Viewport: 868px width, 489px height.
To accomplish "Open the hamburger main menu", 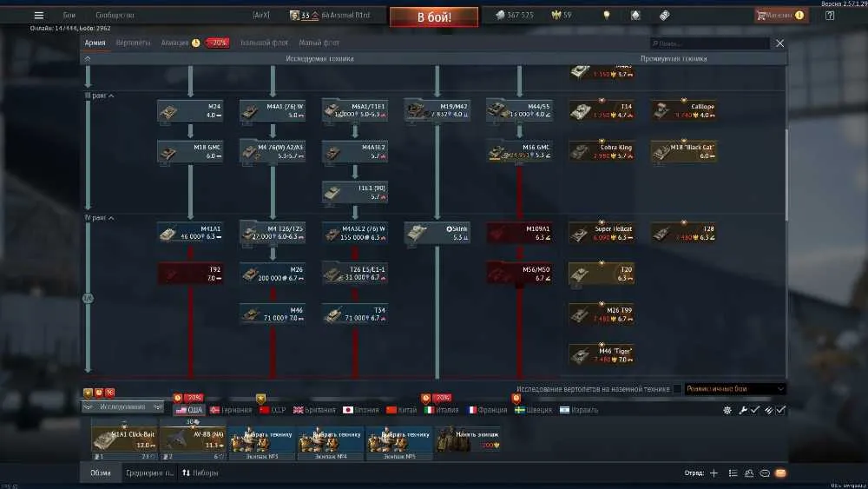I will coord(39,16).
